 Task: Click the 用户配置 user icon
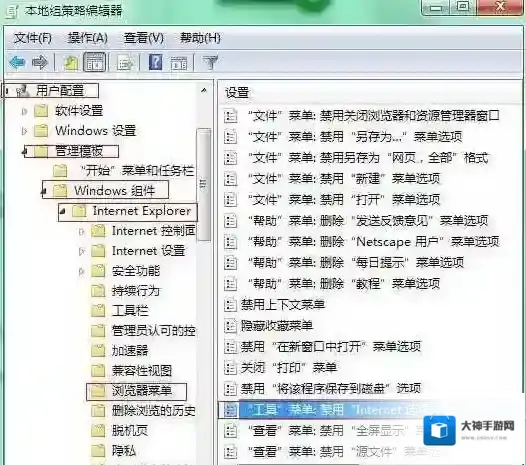22,91
